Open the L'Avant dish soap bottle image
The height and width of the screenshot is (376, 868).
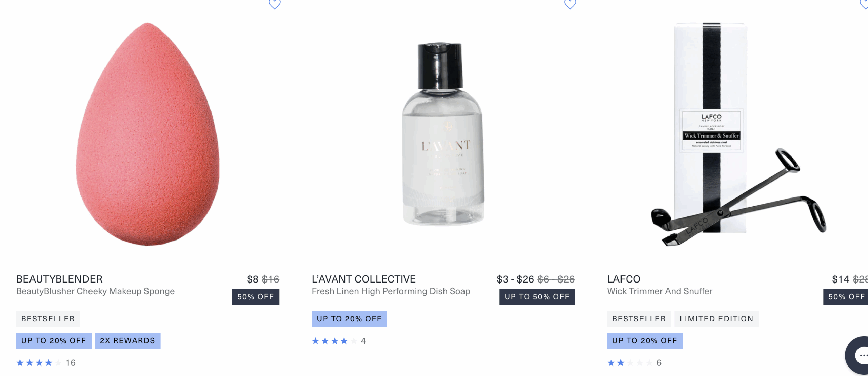(x=443, y=134)
